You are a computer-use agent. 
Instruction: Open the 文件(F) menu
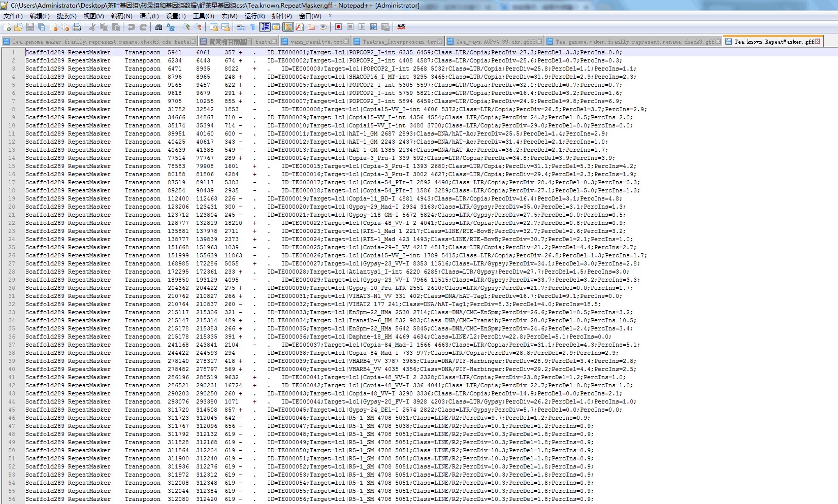point(13,16)
